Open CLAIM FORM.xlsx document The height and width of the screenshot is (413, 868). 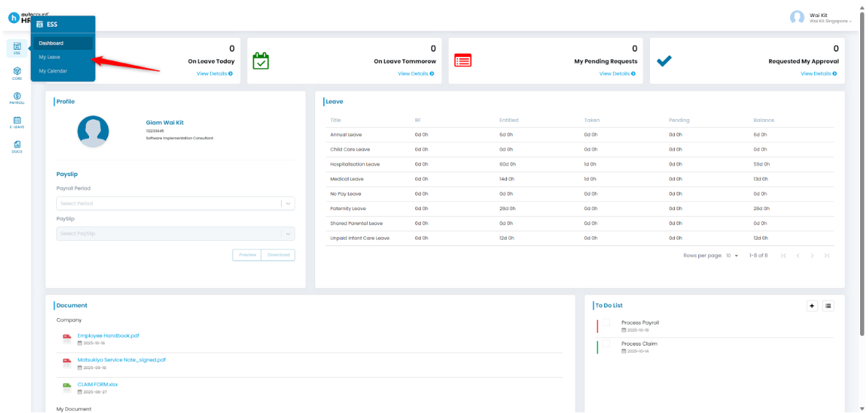98,385
